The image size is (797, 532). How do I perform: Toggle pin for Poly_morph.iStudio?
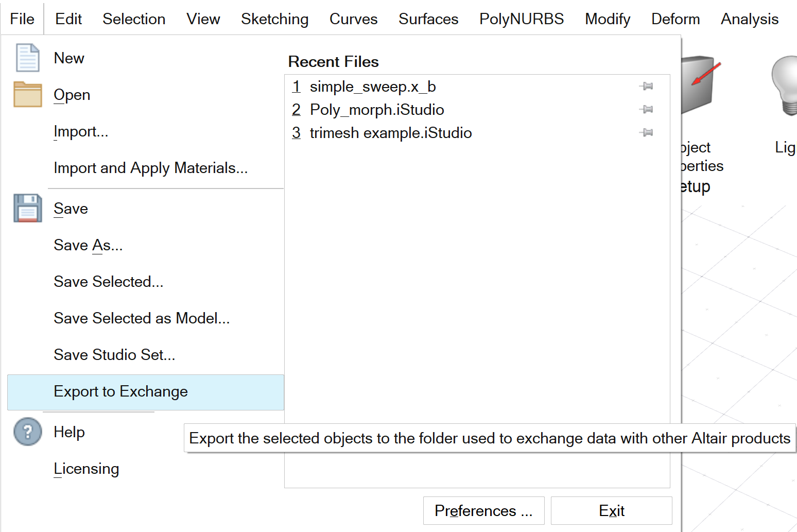[x=646, y=109]
